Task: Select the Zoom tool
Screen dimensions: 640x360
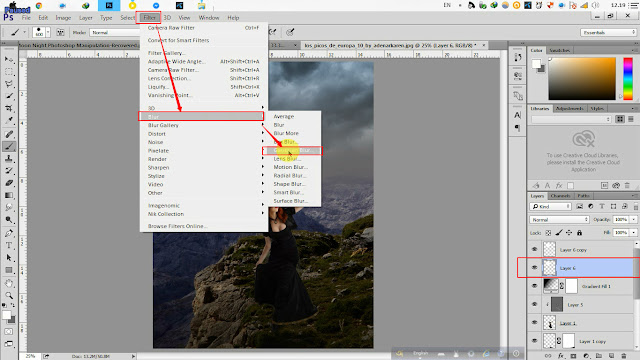Action: click(9, 296)
